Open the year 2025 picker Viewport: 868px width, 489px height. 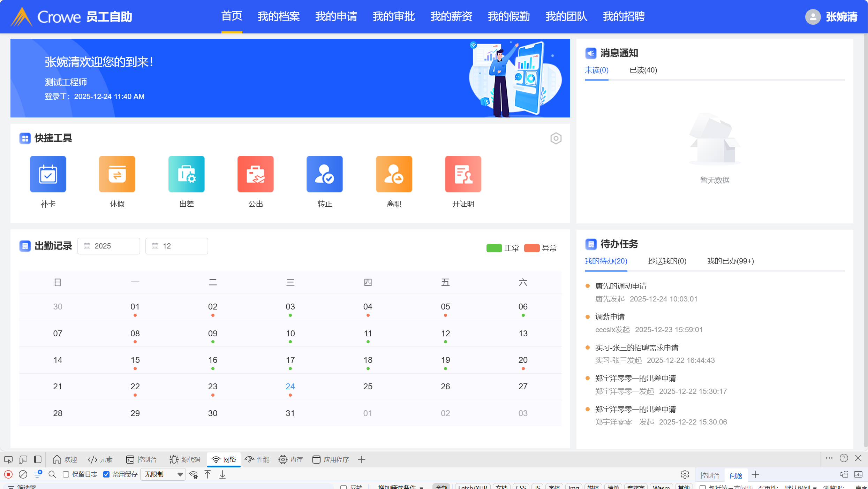click(108, 246)
